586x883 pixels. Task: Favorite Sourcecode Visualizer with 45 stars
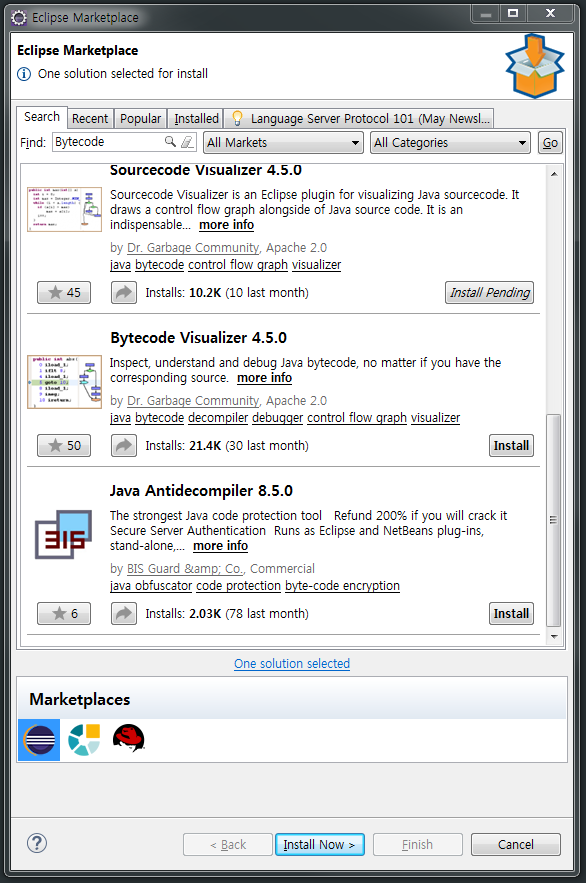coord(64,292)
